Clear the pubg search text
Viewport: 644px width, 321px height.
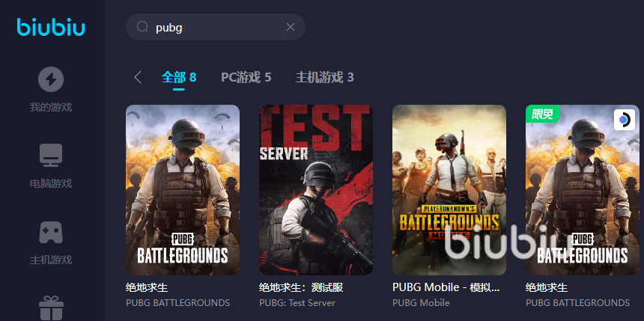pyautogui.click(x=291, y=27)
